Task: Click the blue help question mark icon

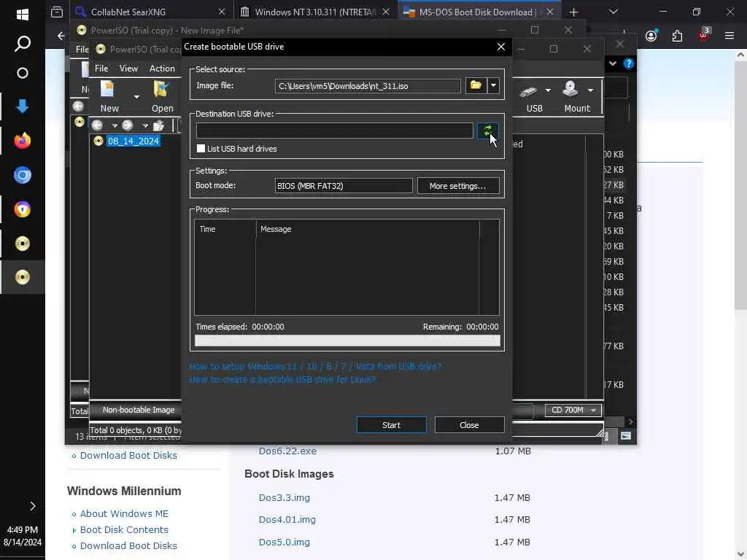Action: tap(629, 63)
